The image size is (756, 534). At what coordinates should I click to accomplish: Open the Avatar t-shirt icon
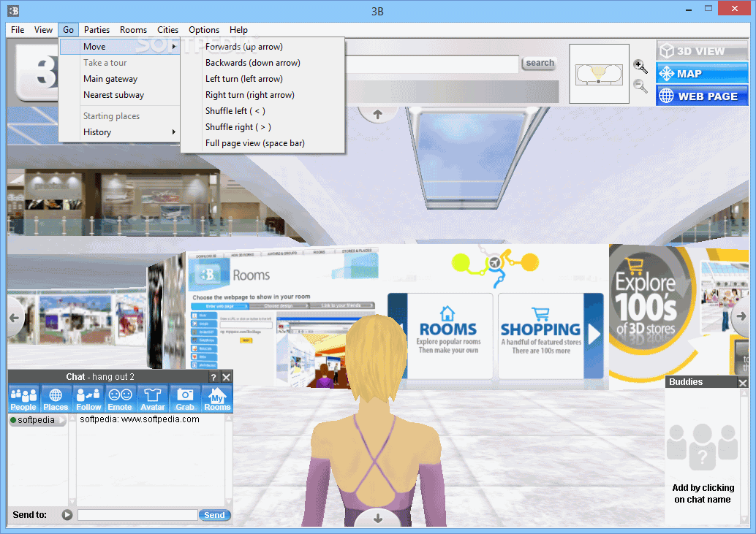152,398
